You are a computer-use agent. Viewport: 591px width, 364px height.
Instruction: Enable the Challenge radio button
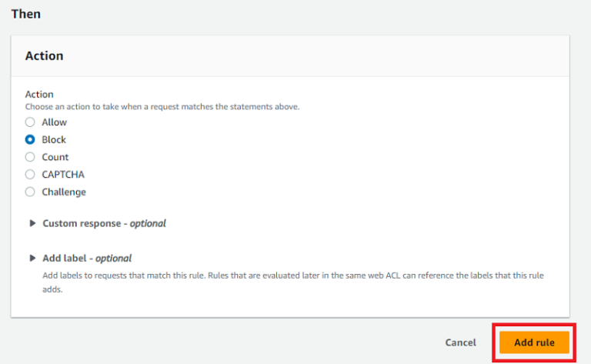[x=30, y=192]
